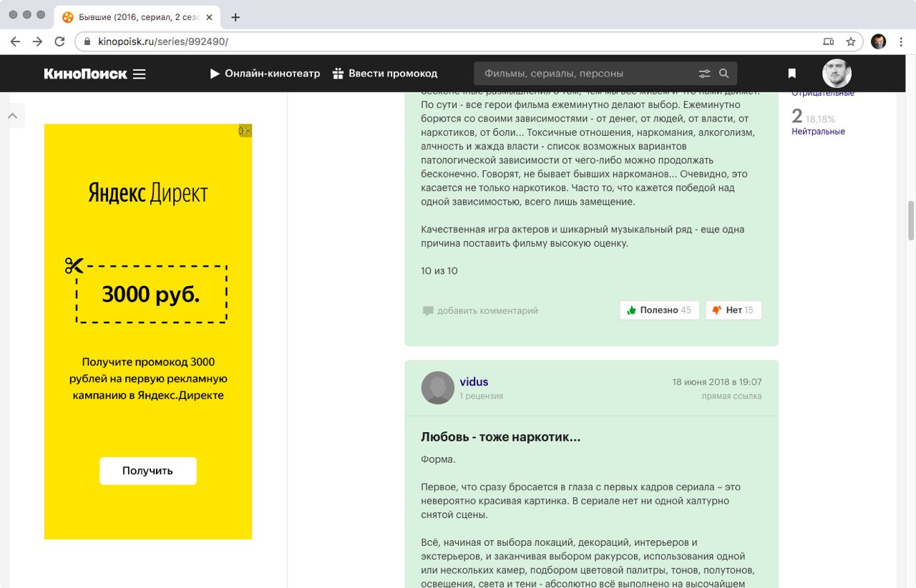916x588 pixels.
Task: Click the 1 рецензия text under vidus
Action: (x=481, y=396)
